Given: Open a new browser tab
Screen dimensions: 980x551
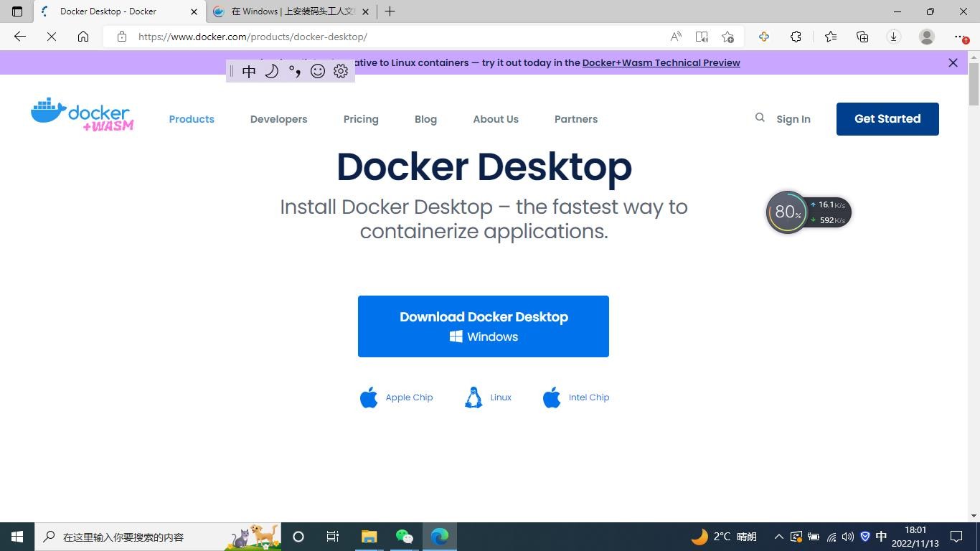Looking at the screenshot, I should click(390, 11).
